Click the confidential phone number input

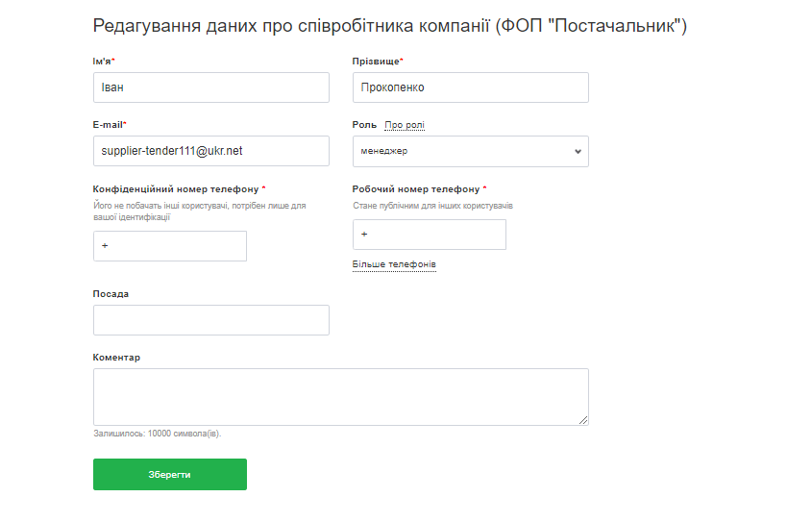[x=170, y=246]
